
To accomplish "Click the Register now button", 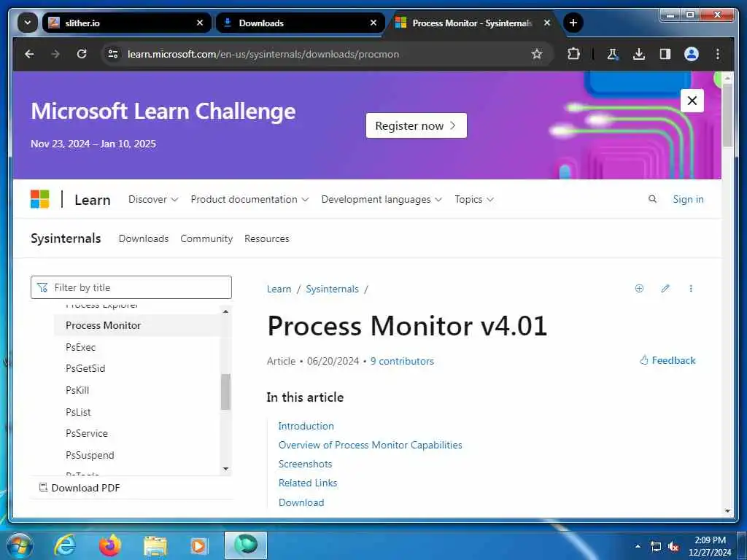I will coord(416,125).
